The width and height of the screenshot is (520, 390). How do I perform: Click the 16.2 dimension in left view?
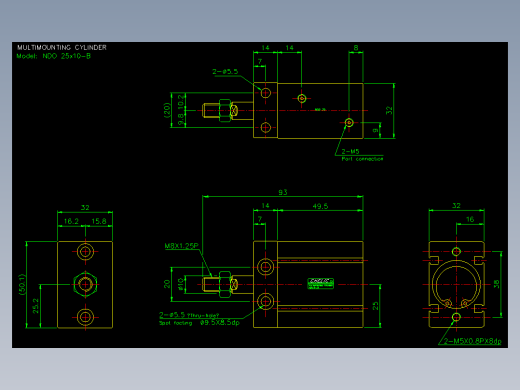click(71, 221)
